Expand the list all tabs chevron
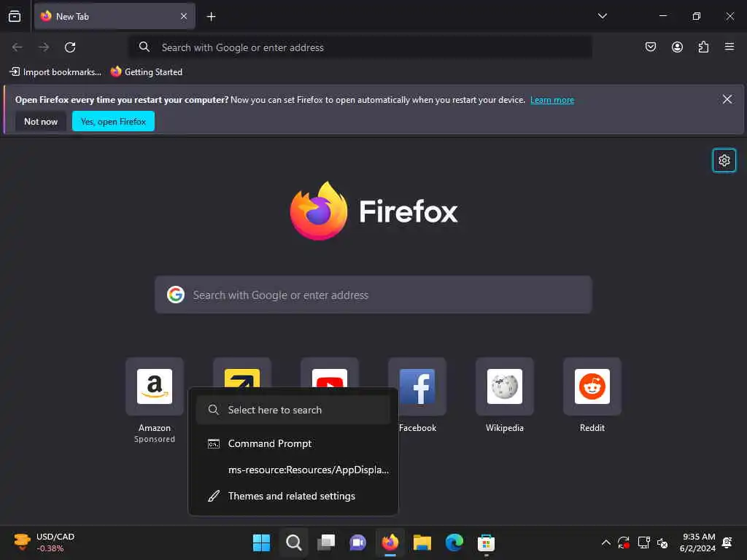The width and height of the screenshot is (747, 560). pos(602,16)
